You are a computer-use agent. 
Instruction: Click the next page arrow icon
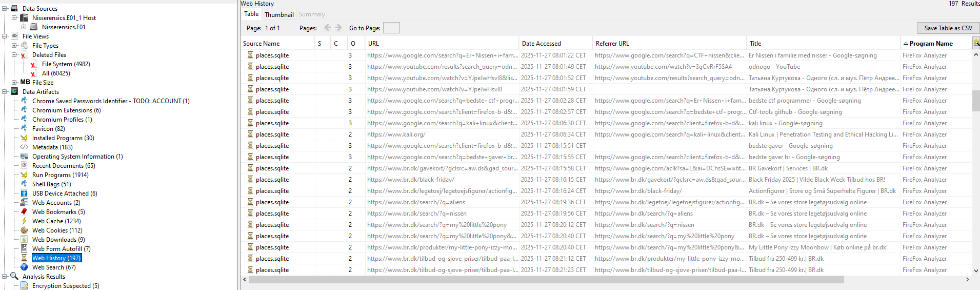click(338, 28)
